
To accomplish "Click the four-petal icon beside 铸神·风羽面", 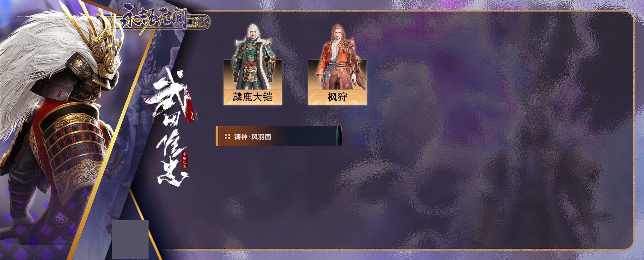I will click(227, 136).
